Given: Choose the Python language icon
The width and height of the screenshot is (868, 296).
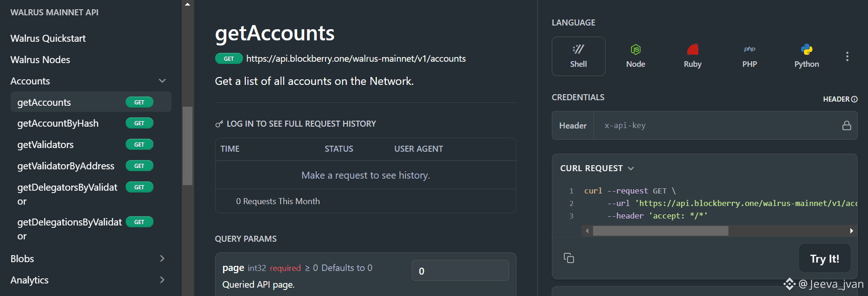Looking at the screenshot, I should click(806, 50).
